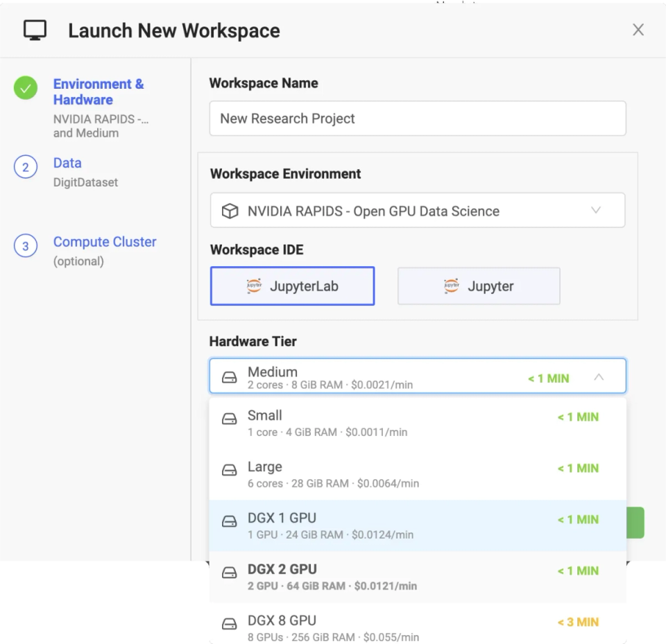
Task: Choose the DGX 2 GPU hardware tier
Action: click(x=418, y=577)
